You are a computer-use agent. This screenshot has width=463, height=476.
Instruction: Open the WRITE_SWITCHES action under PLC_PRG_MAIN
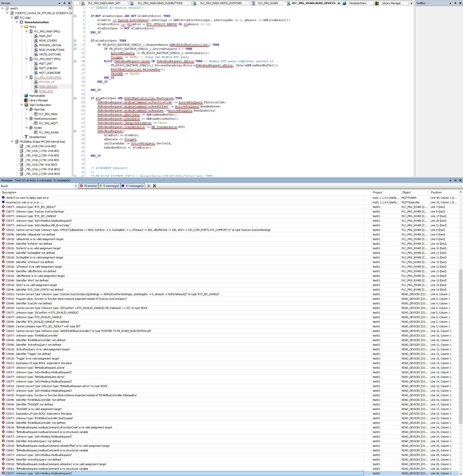click(50, 54)
